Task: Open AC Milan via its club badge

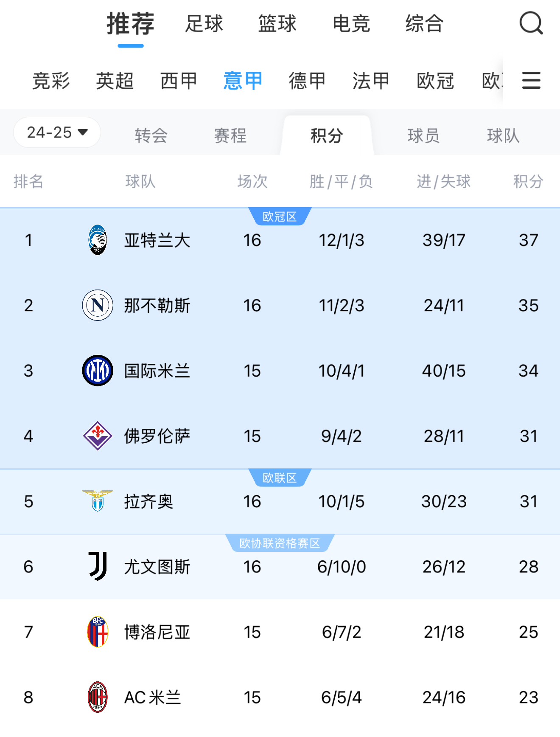Action: coord(97,697)
